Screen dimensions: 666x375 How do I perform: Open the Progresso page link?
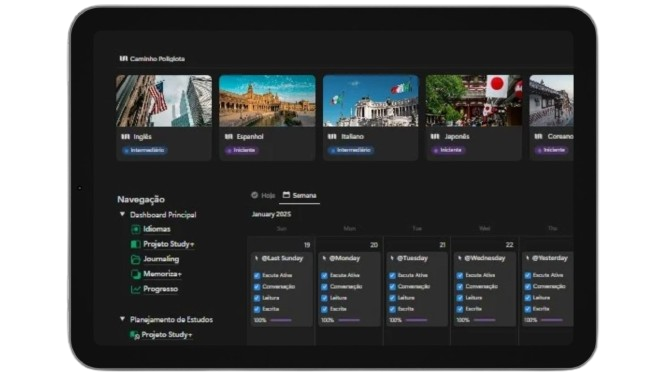point(161,289)
